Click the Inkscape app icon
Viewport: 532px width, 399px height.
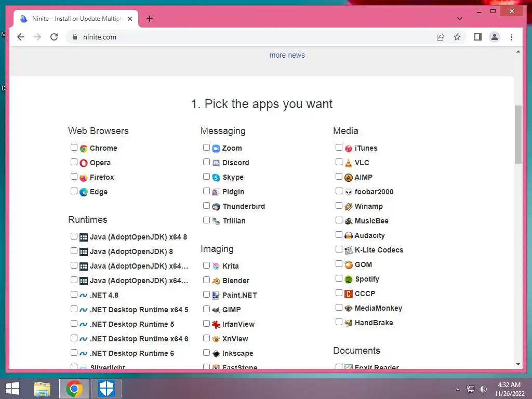[x=216, y=353]
